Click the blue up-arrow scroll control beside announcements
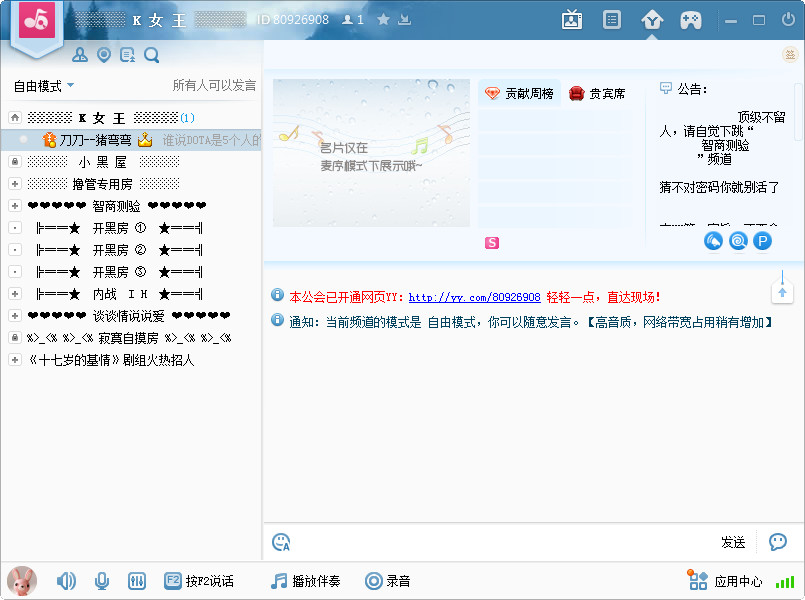The image size is (805, 600). click(782, 291)
